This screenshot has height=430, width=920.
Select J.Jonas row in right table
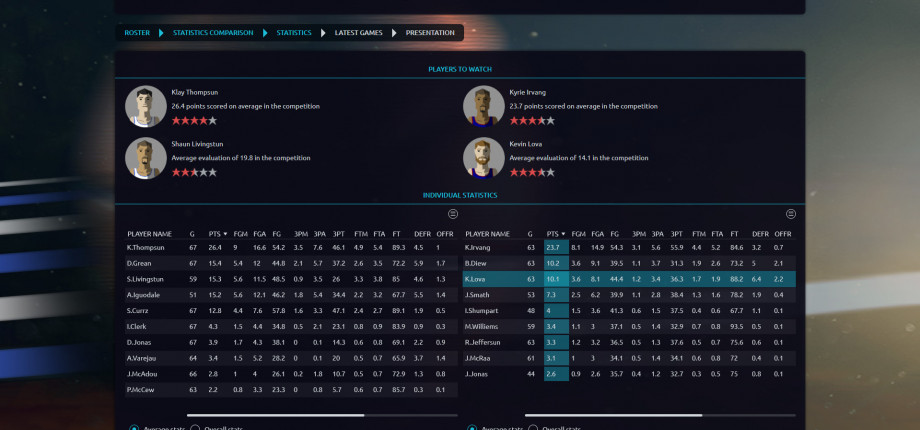point(629,374)
